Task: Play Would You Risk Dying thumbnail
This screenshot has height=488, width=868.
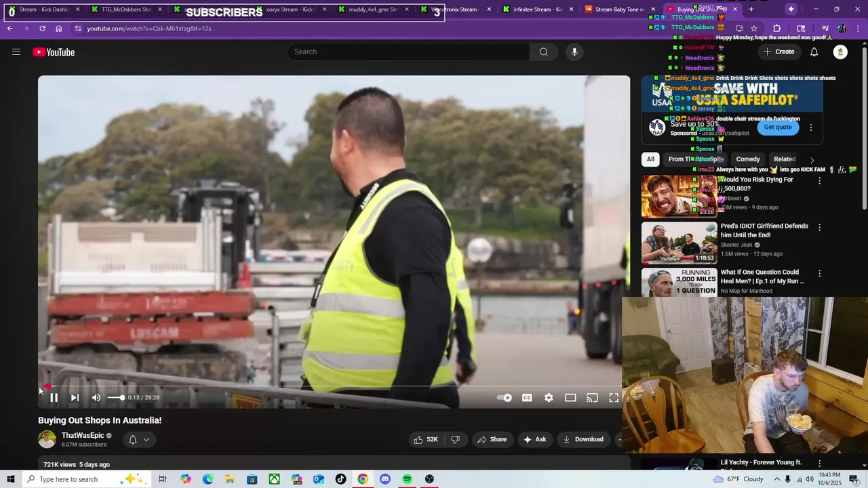Action: click(679, 197)
